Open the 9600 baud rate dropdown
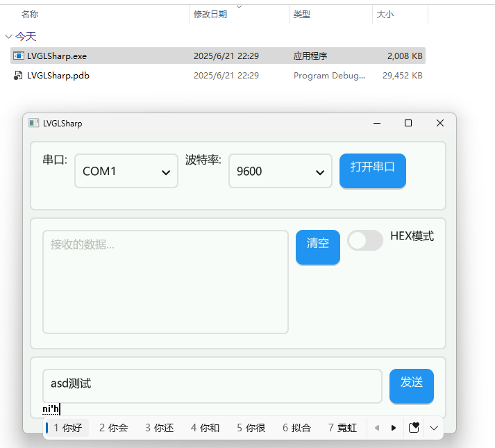The height and width of the screenshot is (448, 495). (280, 171)
